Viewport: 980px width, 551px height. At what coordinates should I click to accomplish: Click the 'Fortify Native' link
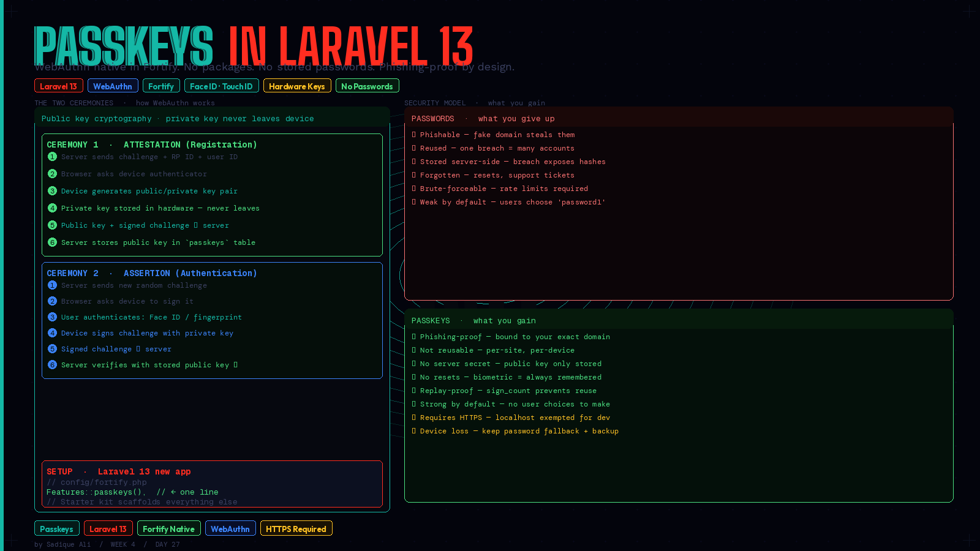pyautogui.click(x=168, y=528)
